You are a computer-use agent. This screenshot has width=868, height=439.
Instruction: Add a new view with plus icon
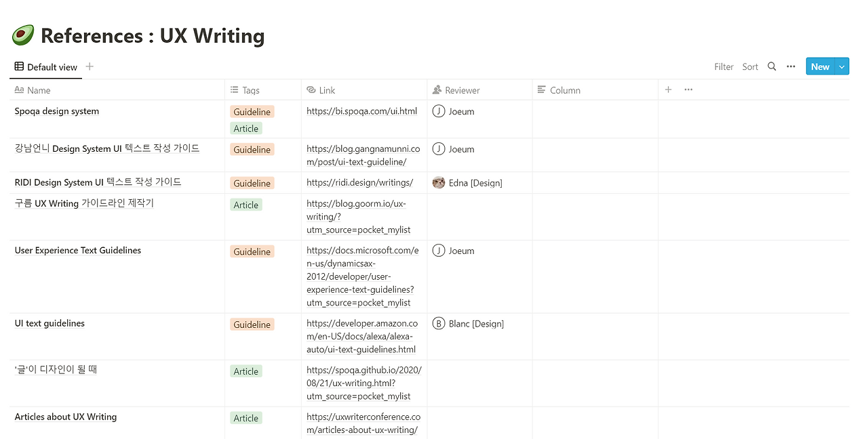[90, 66]
